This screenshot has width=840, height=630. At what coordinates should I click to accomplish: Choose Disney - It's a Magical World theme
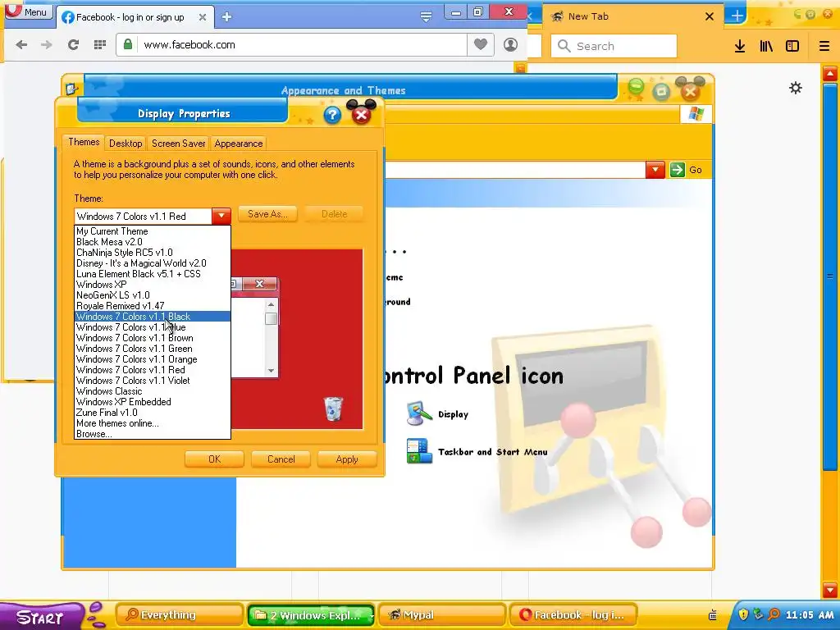pos(152,263)
